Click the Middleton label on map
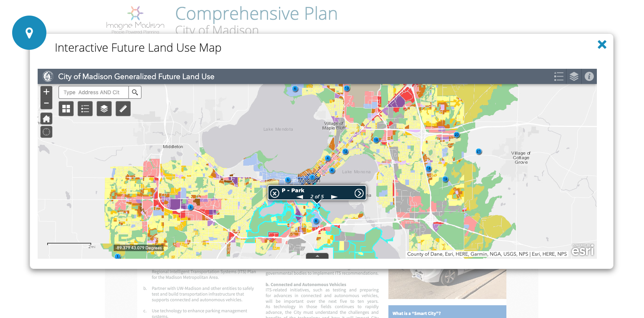Image resolution: width=644 pixels, height=318 pixels. (173, 147)
